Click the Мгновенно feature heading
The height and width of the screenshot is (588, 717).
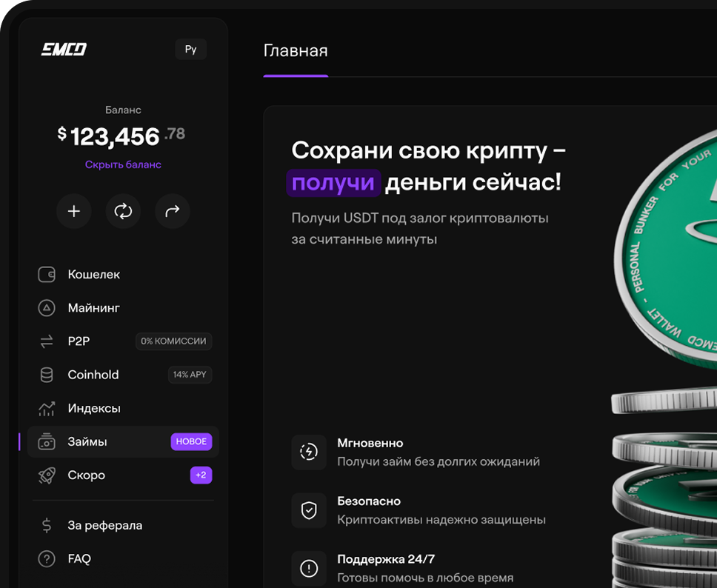click(x=370, y=443)
